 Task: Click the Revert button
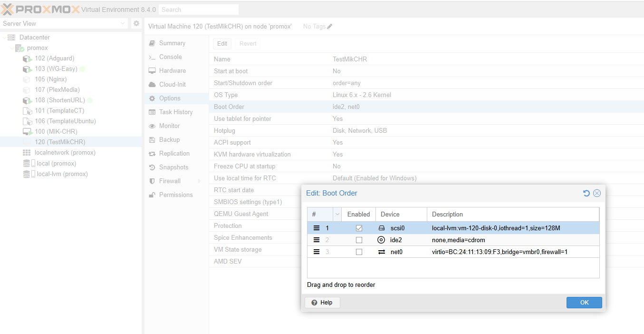tap(248, 44)
